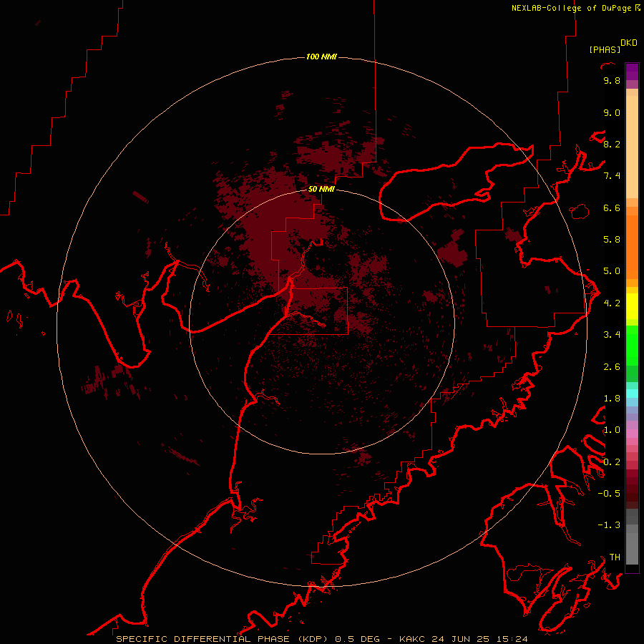
Task: Click the 7.4 legend value
Action: 612,176
